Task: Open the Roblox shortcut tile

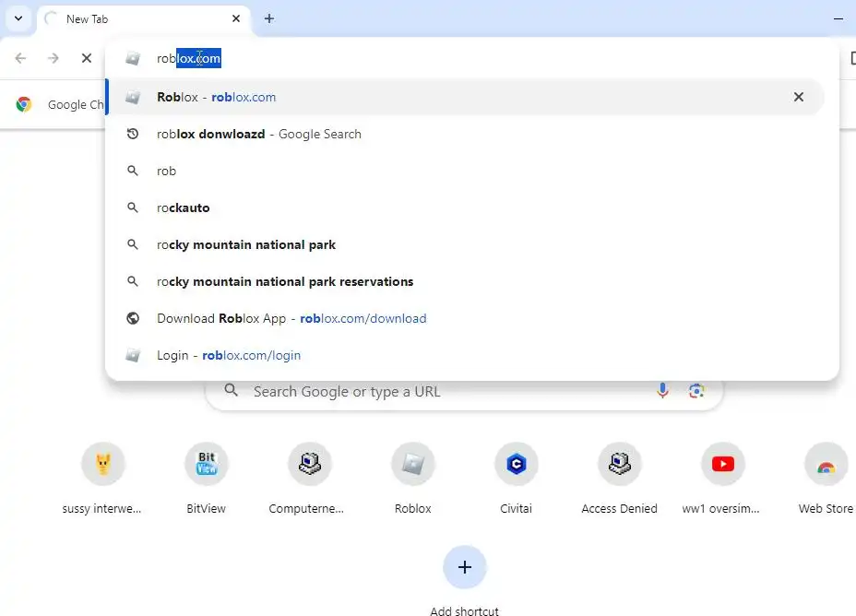Action: (412, 479)
